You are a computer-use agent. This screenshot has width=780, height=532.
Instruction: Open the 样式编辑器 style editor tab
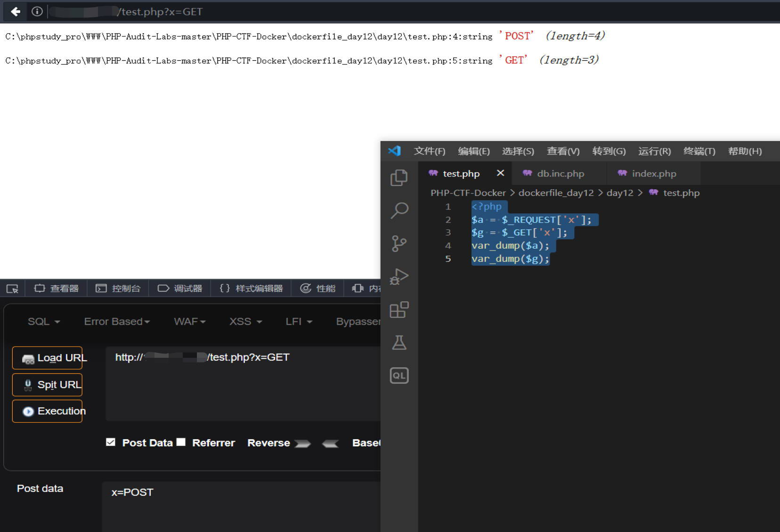(251, 288)
